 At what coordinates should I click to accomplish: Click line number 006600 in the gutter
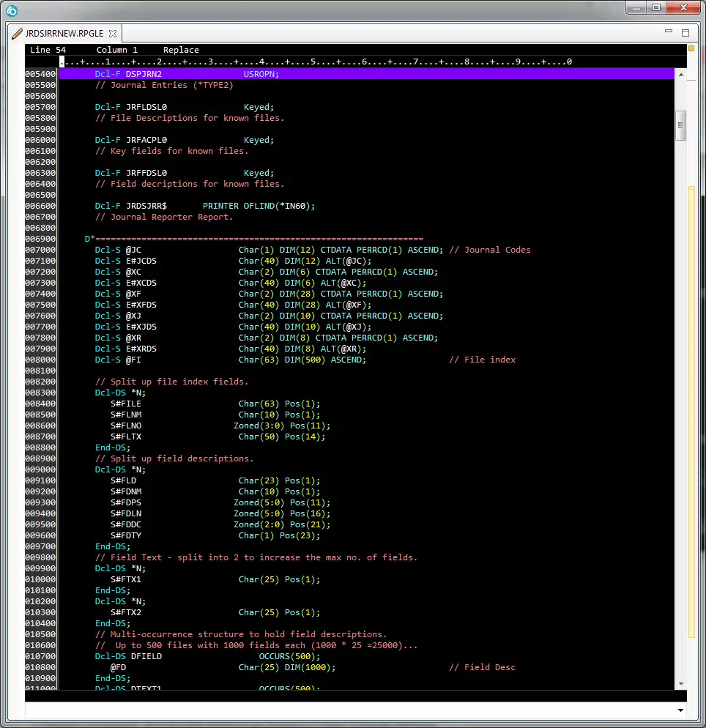point(40,206)
